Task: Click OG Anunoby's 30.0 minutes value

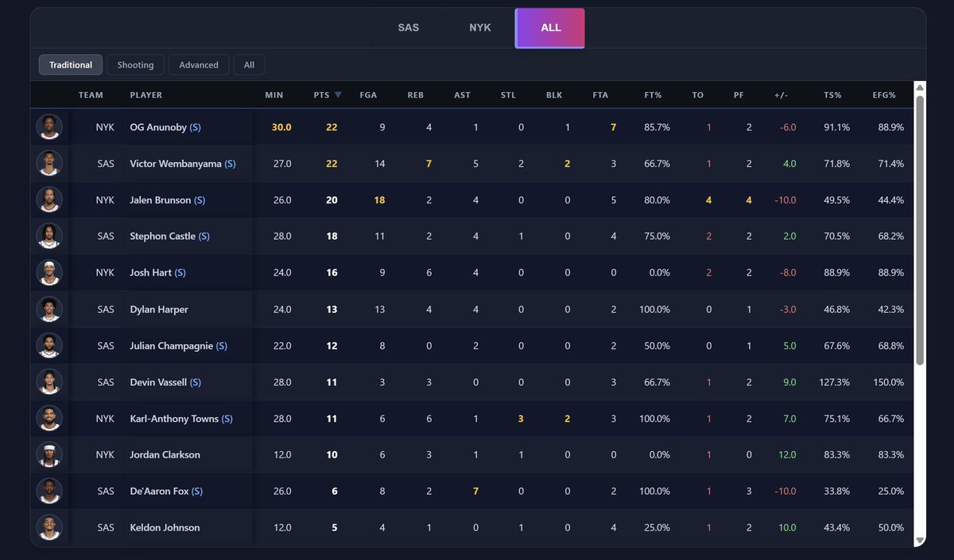Action: [281, 127]
